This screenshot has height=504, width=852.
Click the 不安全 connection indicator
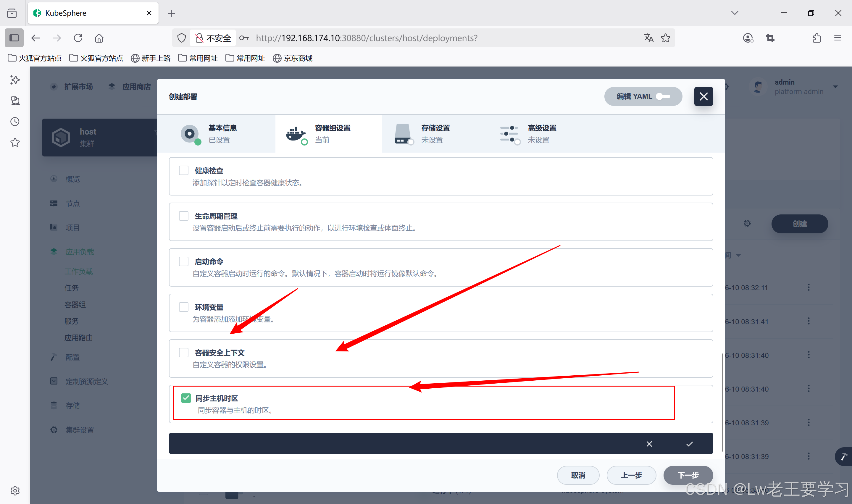point(213,38)
